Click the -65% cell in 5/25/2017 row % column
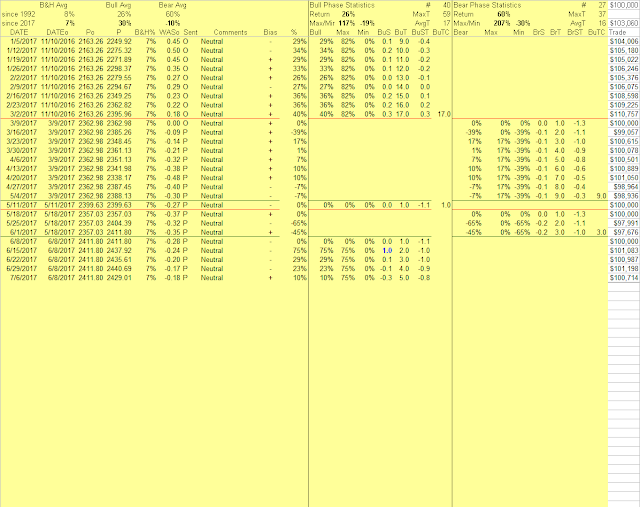 coord(299,223)
